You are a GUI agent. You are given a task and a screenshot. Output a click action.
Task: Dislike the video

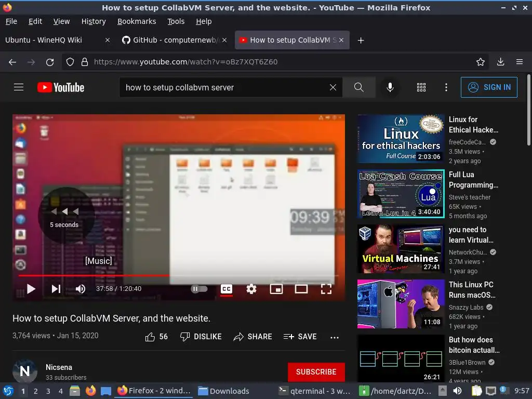click(x=201, y=337)
